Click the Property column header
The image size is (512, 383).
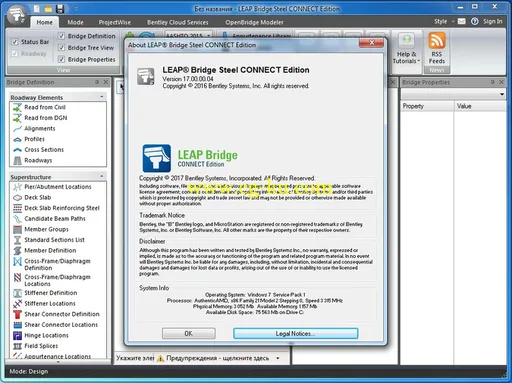(x=427, y=106)
